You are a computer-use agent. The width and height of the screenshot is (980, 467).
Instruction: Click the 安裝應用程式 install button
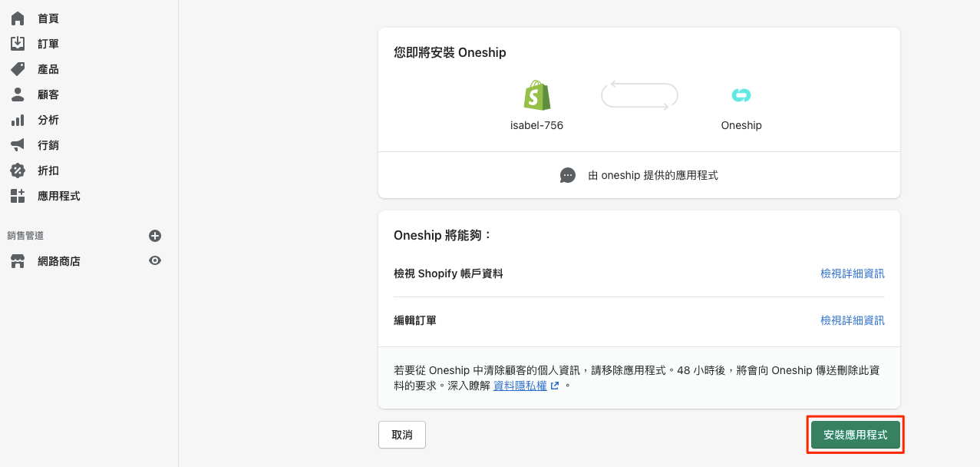pos(856,435)
